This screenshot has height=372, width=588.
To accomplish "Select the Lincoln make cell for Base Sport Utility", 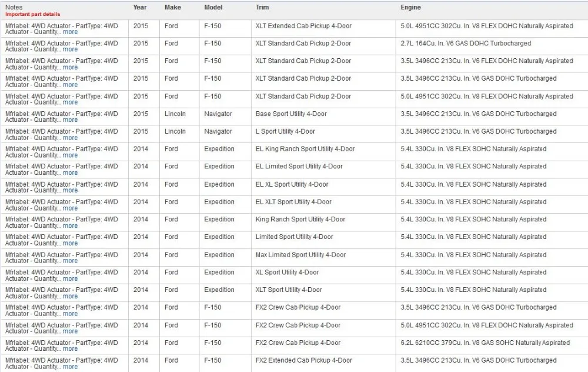I will [175, 114].
